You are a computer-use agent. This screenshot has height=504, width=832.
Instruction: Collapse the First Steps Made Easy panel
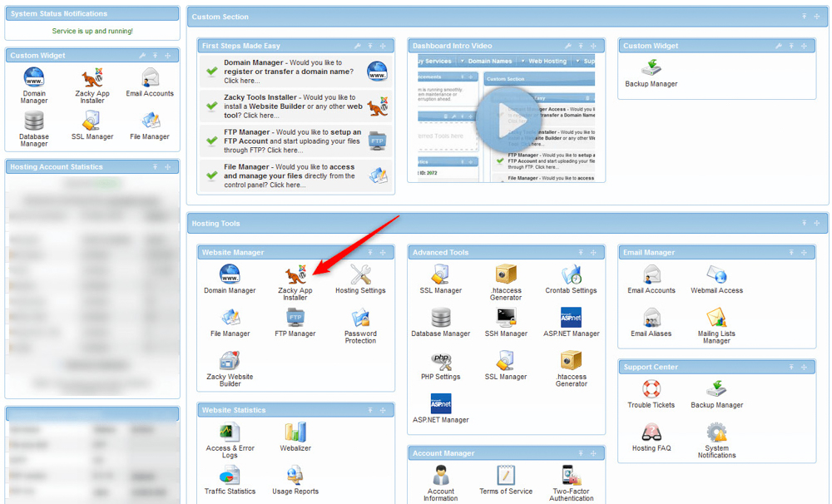tap(369, 46)
